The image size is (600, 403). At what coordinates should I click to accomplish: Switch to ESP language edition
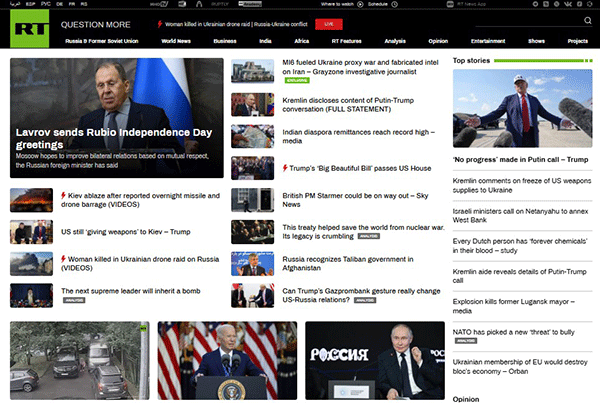coord(30,4)
